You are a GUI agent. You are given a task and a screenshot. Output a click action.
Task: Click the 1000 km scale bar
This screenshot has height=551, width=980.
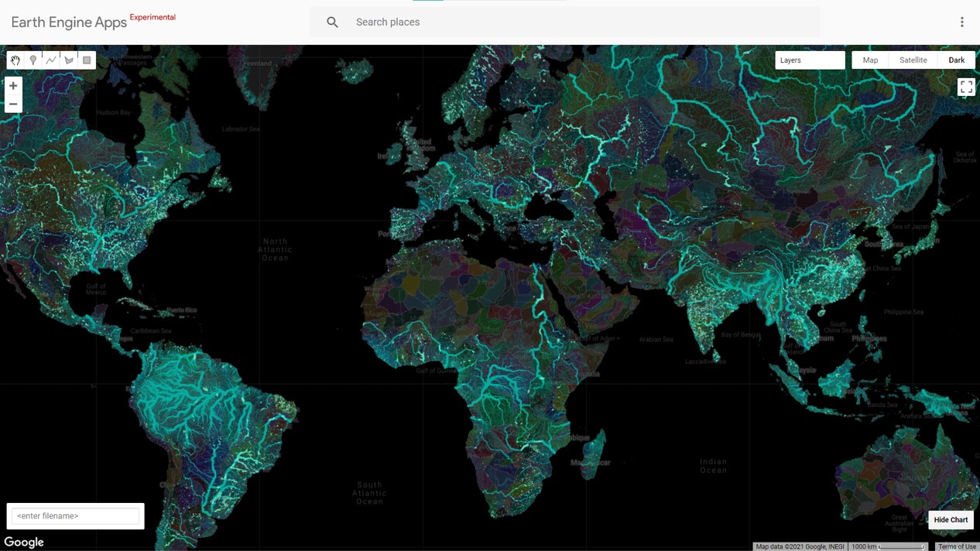click(865, 546)
